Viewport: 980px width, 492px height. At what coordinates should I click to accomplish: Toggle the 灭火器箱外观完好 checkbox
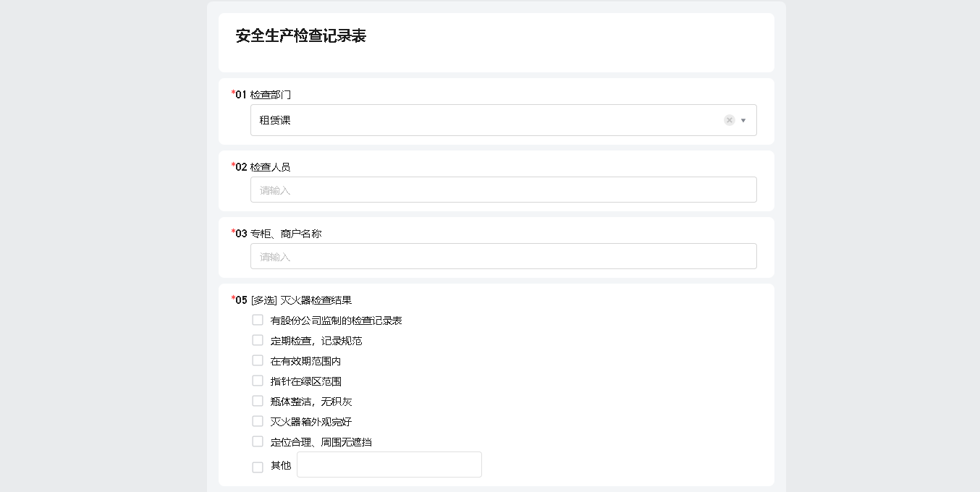(x=258, y=421)
